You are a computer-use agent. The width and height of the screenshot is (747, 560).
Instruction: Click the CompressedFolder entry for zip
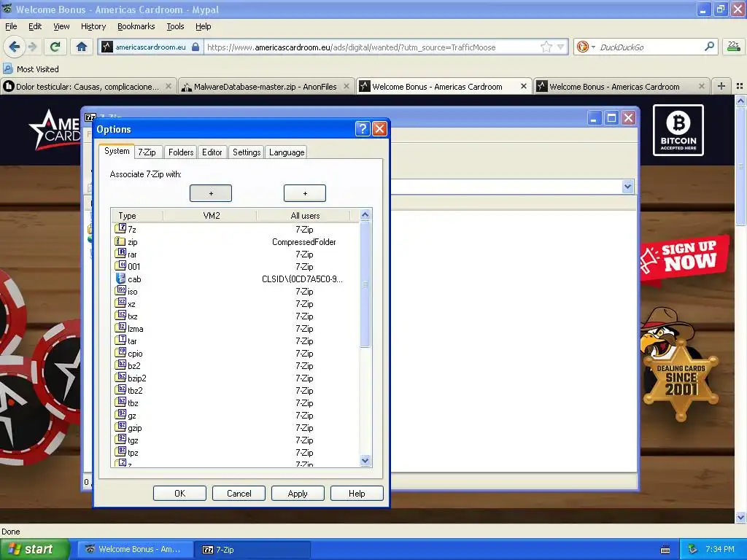[304, 242]
